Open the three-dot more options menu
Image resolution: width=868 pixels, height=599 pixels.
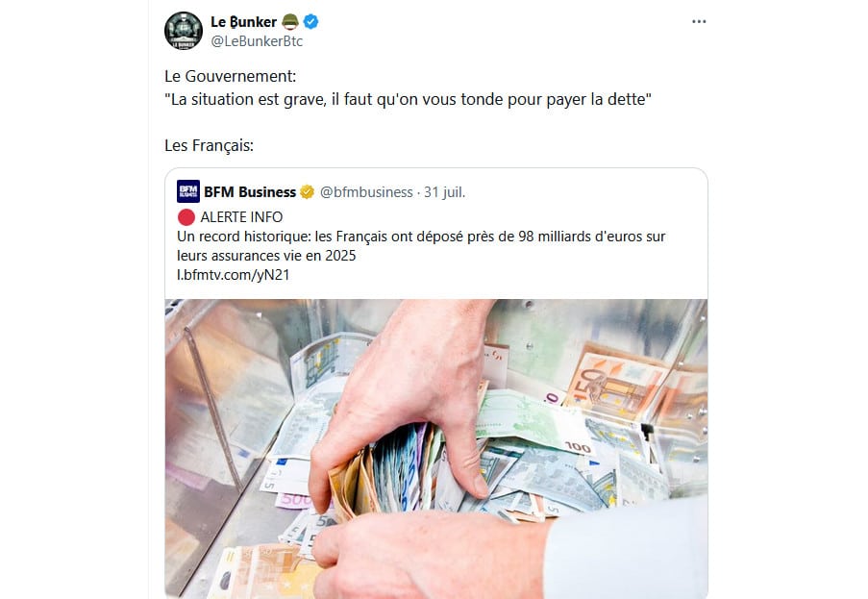699,21
